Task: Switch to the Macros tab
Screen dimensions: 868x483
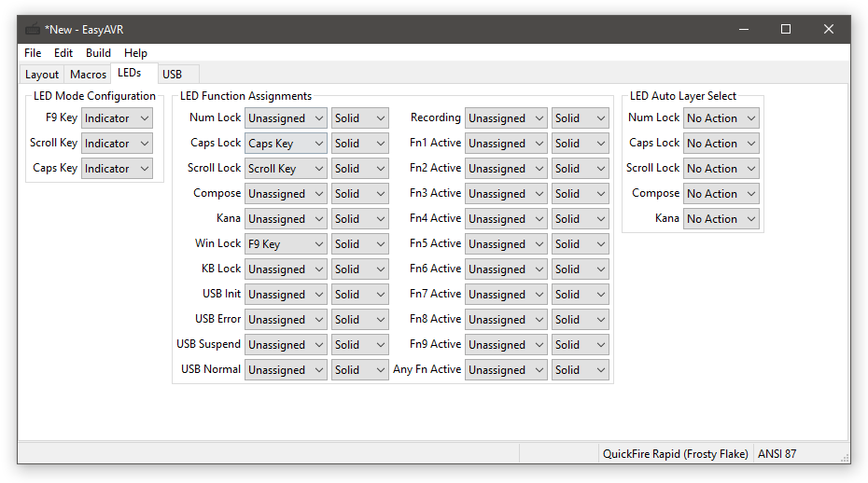Action: (x=89, y=75)
